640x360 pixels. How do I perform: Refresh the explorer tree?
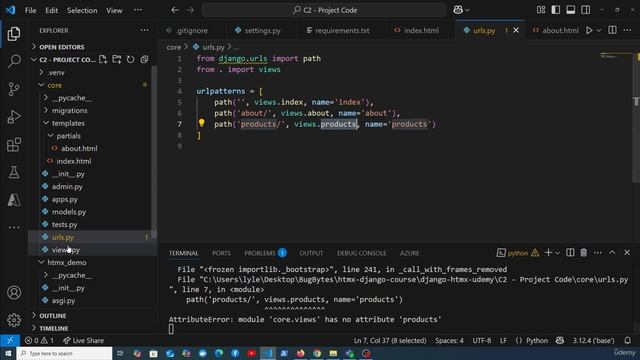tap(130, 60)
